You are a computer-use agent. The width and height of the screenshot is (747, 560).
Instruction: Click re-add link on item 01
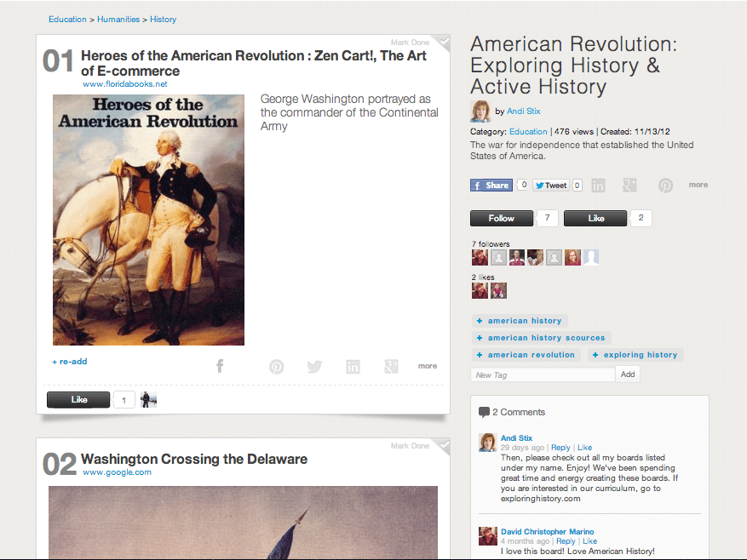point(70,362)
